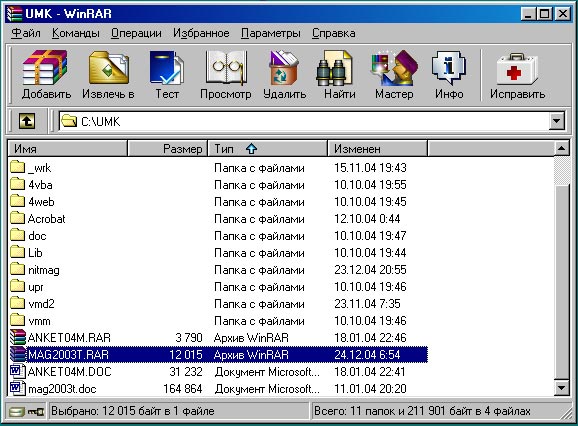The image size is (578, 426).
Task: Click the WinRAR title bar icon
Action: 15,14
